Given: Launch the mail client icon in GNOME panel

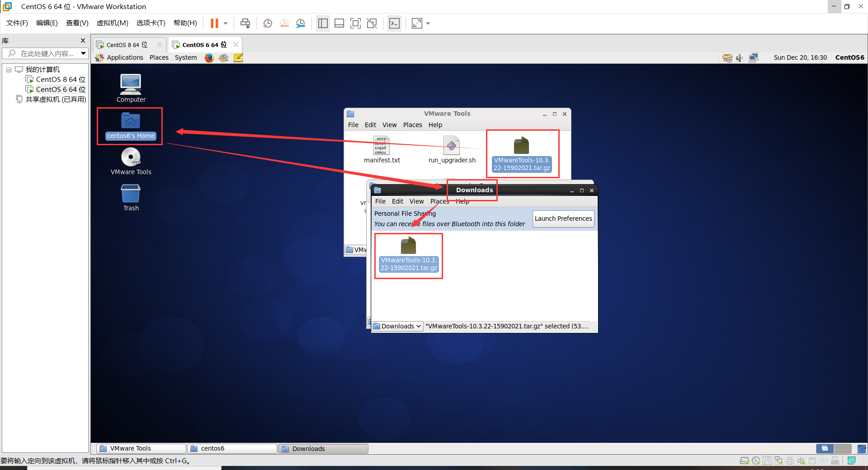Looking at the screenshot, I should tap(224, 57).
